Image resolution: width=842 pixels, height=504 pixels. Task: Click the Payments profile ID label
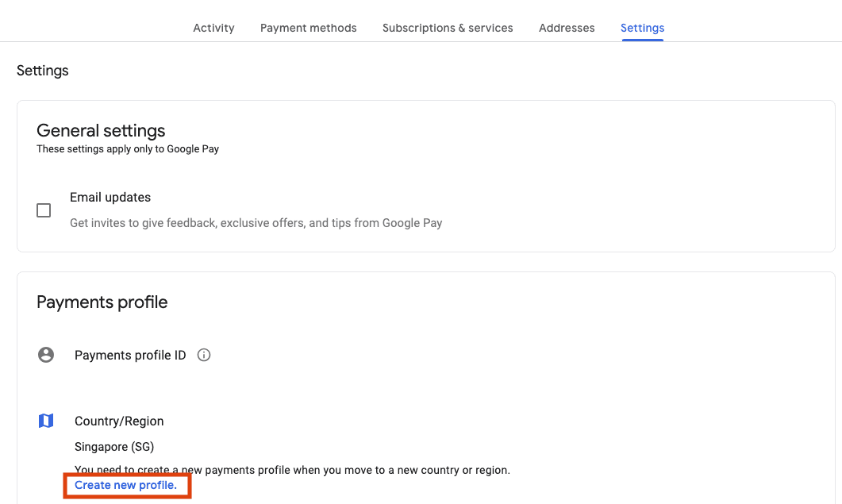(x=129, y=355)
